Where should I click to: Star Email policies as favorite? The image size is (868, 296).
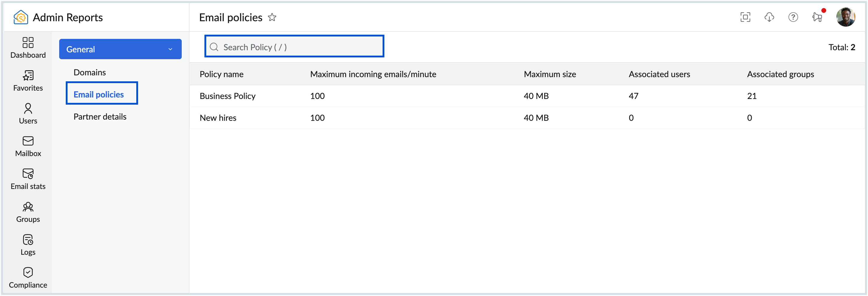pos(272,17)
